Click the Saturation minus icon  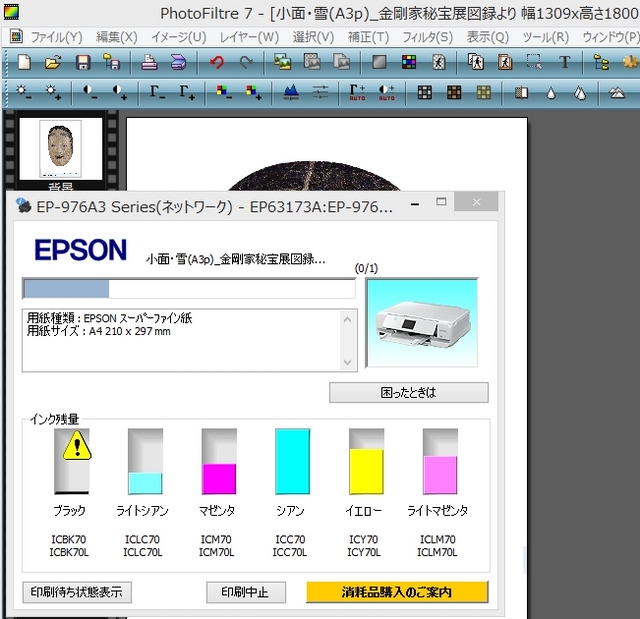[x=223, y=92]
